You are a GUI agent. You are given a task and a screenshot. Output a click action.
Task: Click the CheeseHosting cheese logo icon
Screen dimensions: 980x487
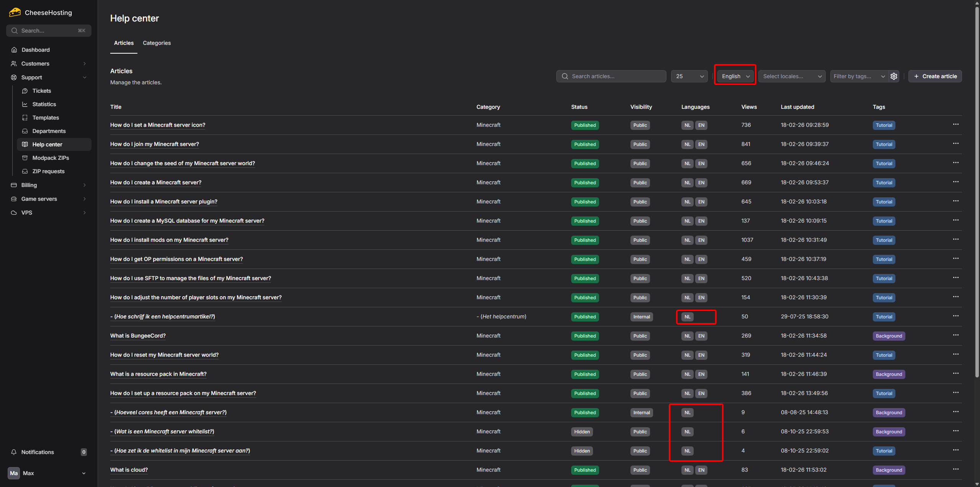point(15,12)
